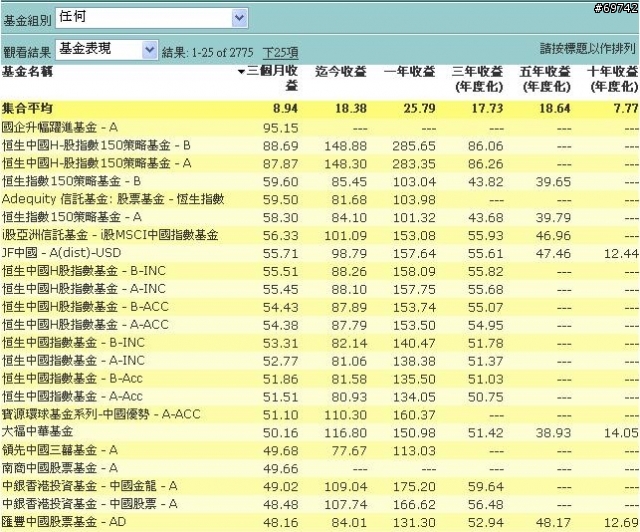Sort by 三個月收益 column header
The image size is (640, 532).
pyautogui.click(x=272, y=78)
